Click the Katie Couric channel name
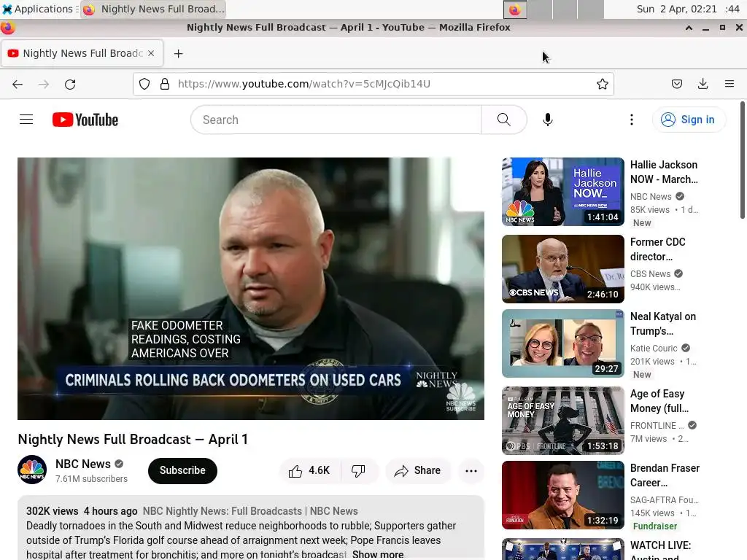This screenshot has height=560, width=747. point(653,348)
